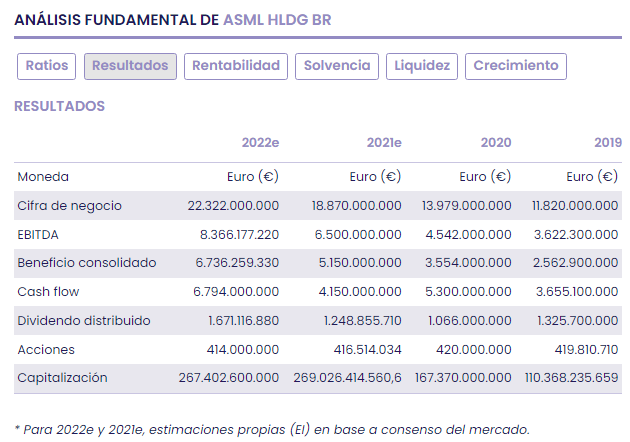Click the 2022e column header
This screenshot has height=442, width=630.
pyautogui.click(x=260, y=143)
